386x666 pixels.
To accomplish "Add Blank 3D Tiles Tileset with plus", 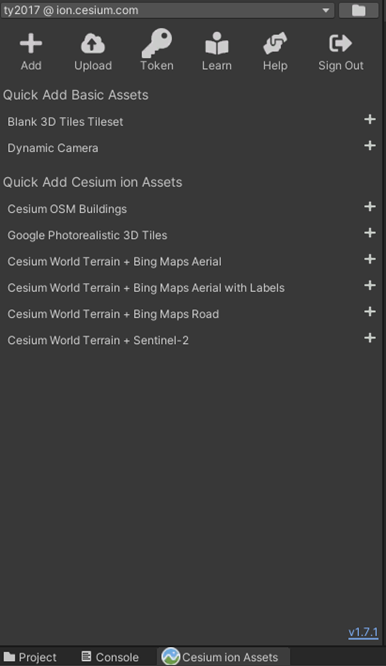I will tap(370, 119).
